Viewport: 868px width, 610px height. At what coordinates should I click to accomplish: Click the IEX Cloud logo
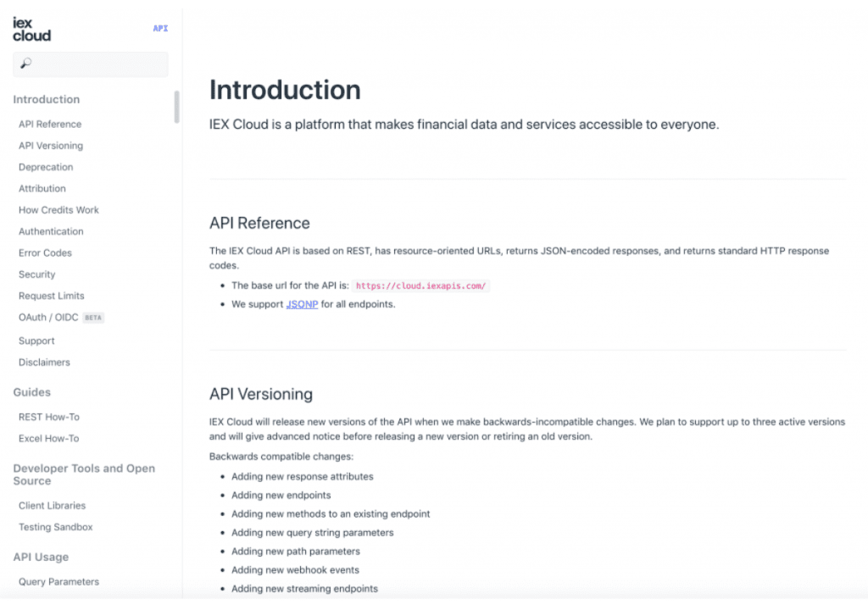pos(31,29)
